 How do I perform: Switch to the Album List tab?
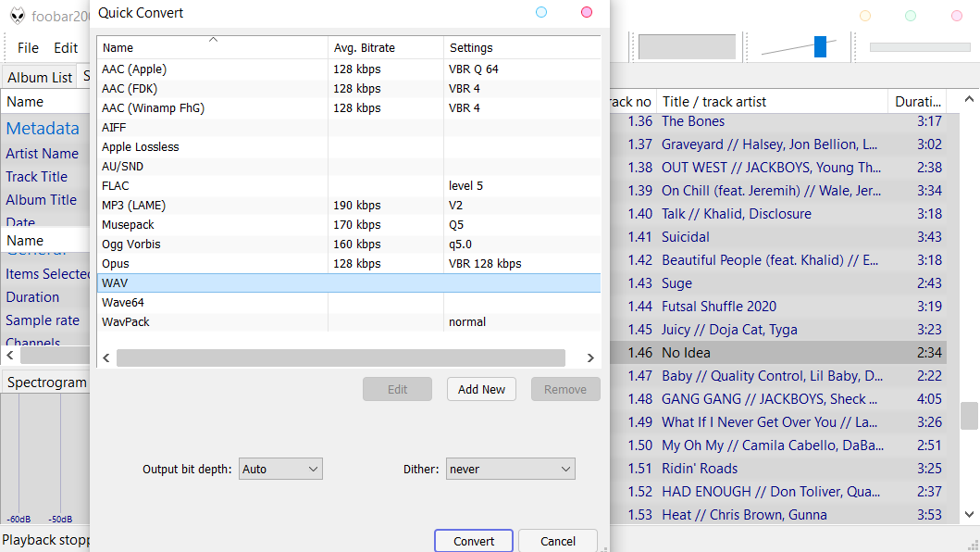coord(39,77)
